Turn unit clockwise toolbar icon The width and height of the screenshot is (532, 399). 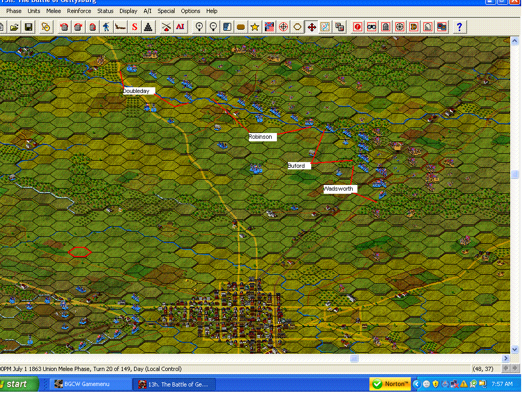(x=78, y=27)
